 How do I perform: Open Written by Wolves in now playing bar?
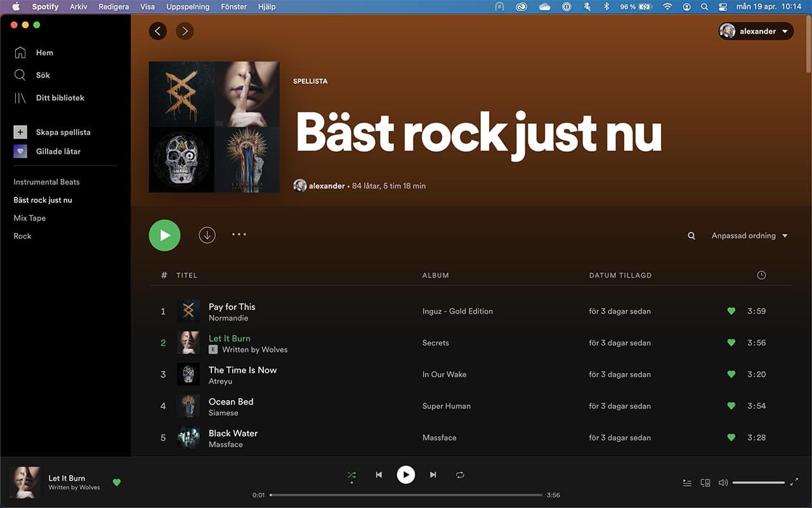[74, 488]
